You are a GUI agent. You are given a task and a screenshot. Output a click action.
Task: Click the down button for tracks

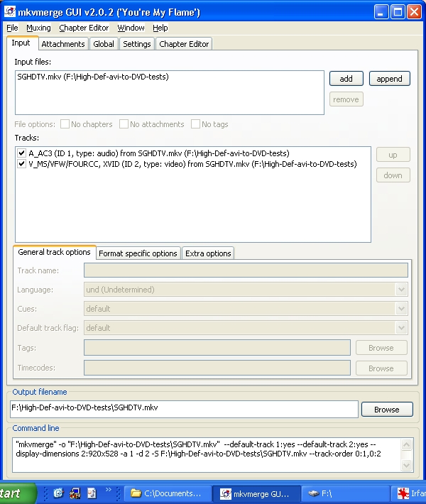pyautogui.click(x=393, y=175)
